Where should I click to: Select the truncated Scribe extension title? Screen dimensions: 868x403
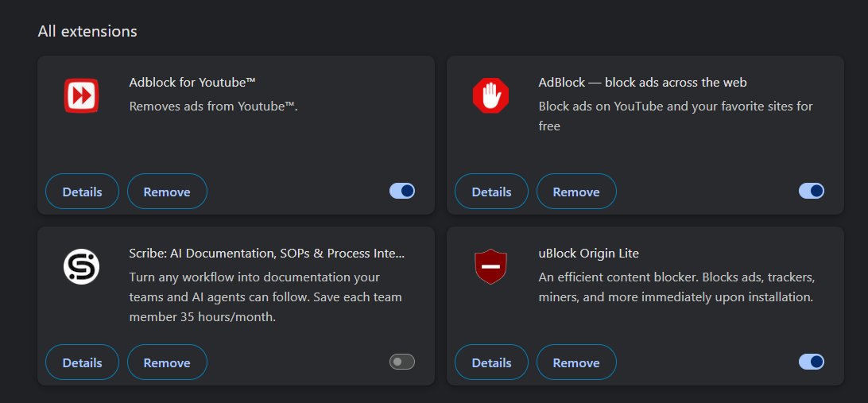click(267, 254)
